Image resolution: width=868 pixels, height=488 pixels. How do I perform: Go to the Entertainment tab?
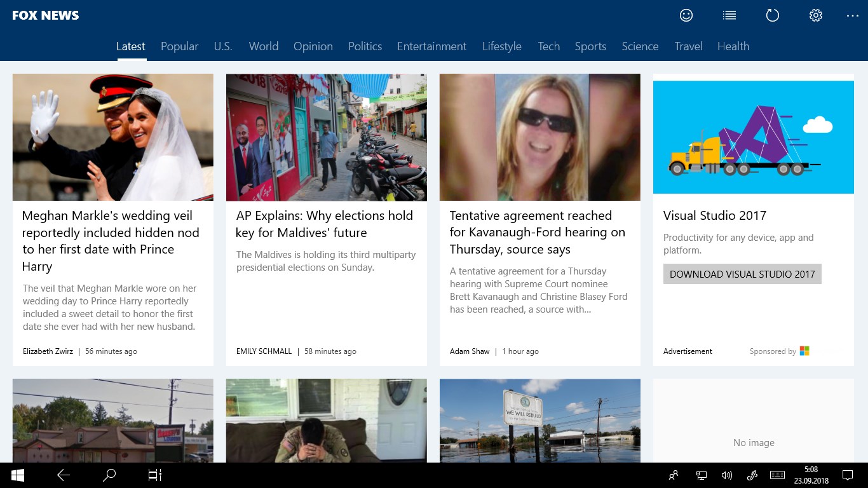pyautogui.click(x=431, y=46)
